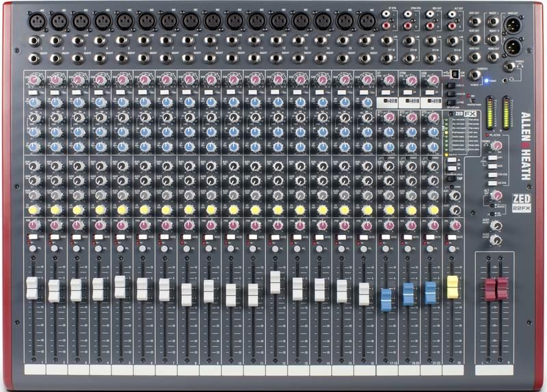Adjust channel 5 mid frequency sweep knob

point(122,117)
